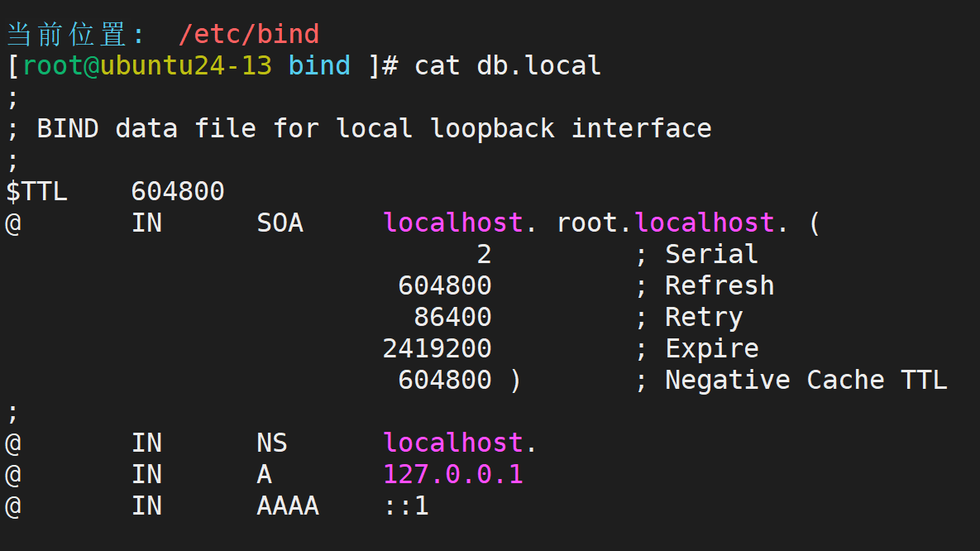Click the A record type
The image size is (980, 551).
[x=265, y=475]
